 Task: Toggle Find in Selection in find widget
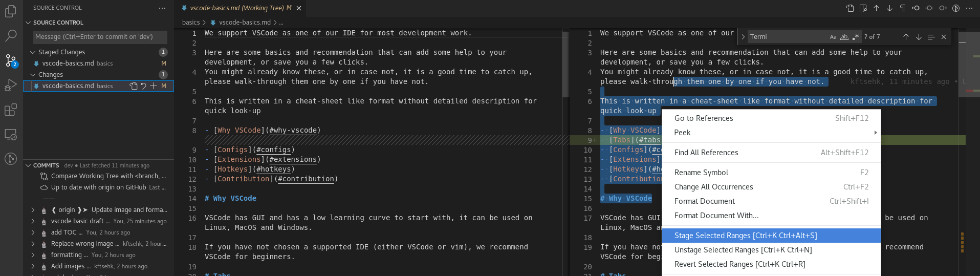931,37
